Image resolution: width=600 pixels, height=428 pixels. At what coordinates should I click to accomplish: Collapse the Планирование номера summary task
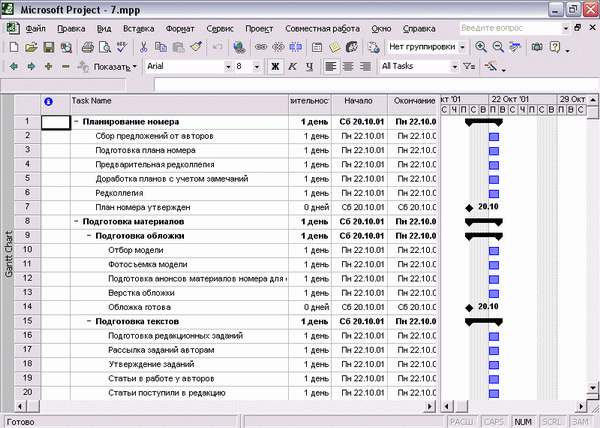click(x=76, y=122)
